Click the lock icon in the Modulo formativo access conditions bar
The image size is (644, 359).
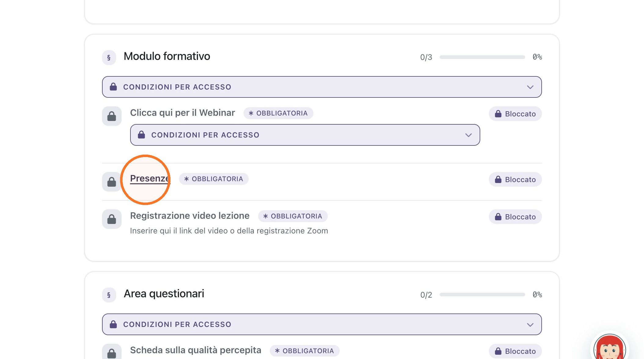coord(113,87)
